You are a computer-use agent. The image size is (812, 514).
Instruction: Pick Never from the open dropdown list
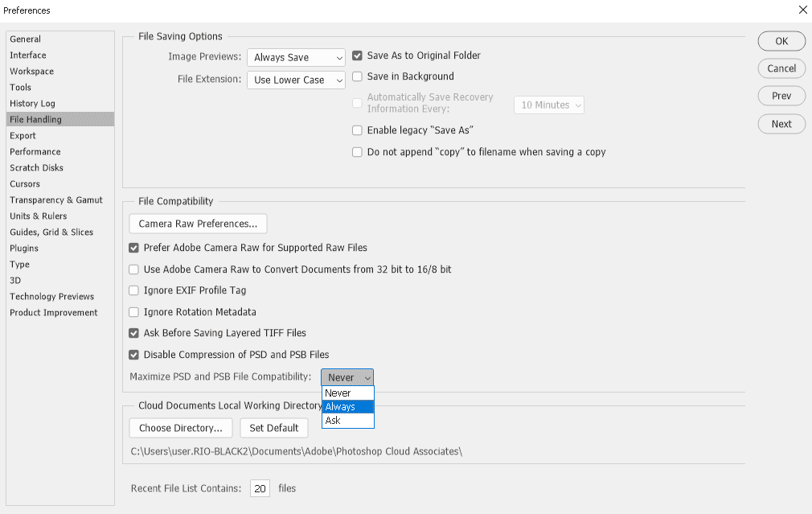(x=347, y=393)
